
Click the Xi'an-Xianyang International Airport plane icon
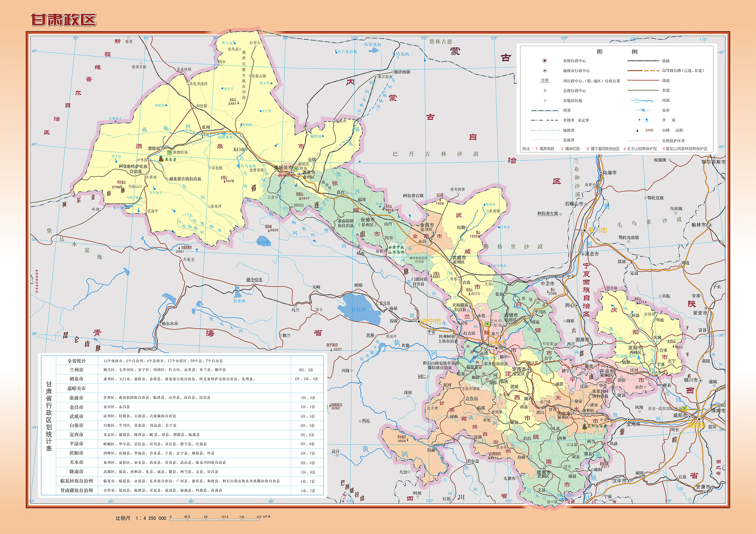(685, 408)
